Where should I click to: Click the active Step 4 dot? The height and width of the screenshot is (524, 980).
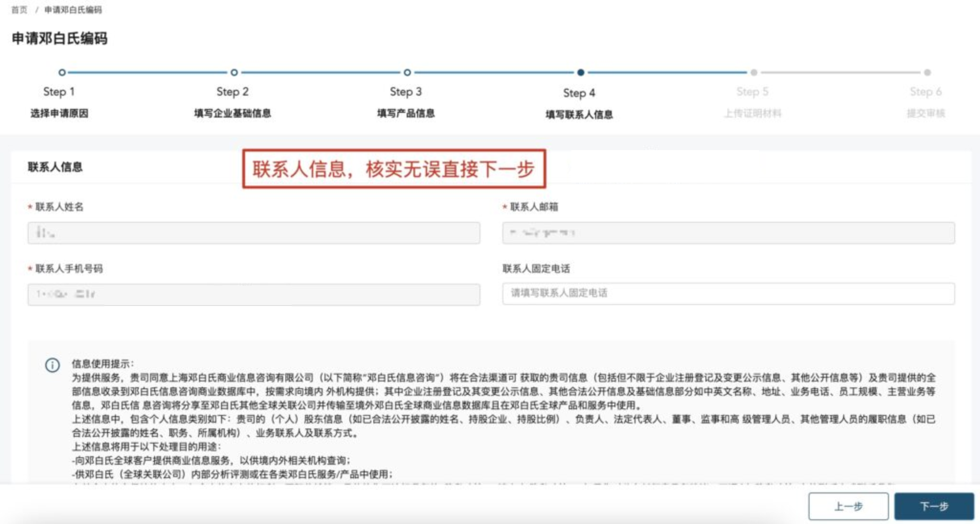point(580,73)
